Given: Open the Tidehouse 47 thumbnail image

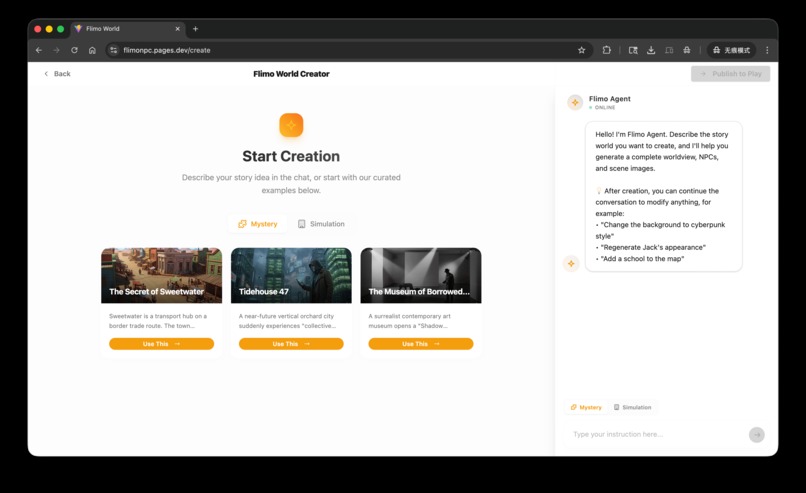Looking at the screenshot, I should point(291,276).
